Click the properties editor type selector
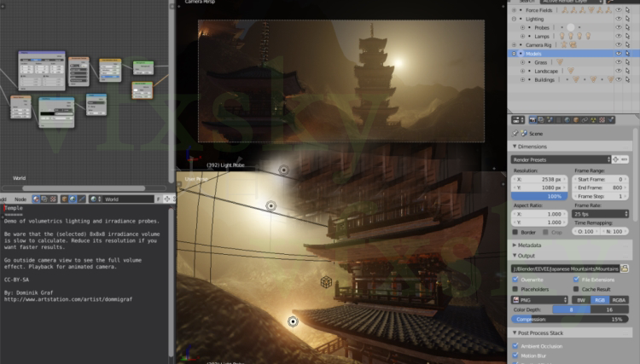The width and height of the screenshot is (640, 364). [518, 120]
